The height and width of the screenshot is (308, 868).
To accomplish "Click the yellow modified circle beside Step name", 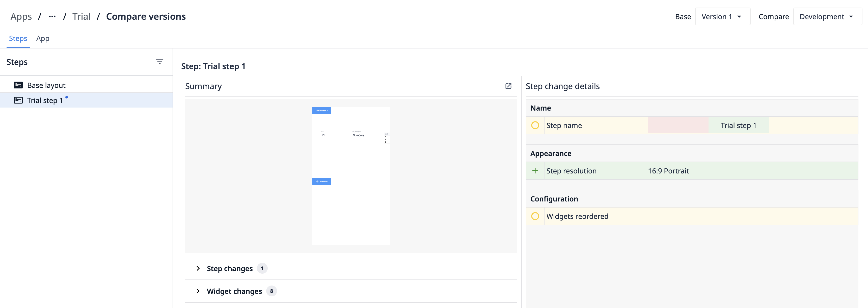I will pos(535,125).
